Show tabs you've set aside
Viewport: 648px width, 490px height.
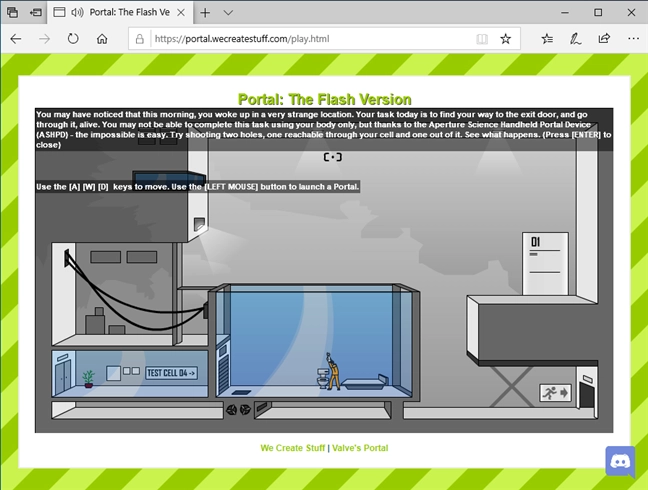click(12, 12)
